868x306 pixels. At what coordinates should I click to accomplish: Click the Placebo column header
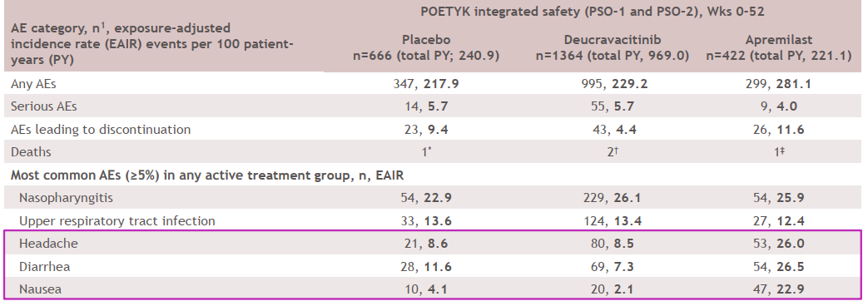click(x=426, y=47)
